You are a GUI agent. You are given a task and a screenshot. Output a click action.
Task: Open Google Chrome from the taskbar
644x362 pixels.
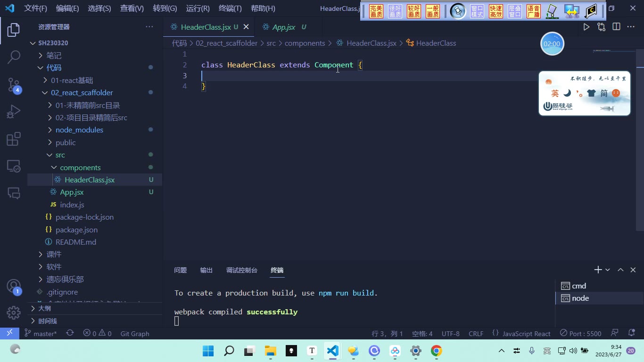click(437, 351)
